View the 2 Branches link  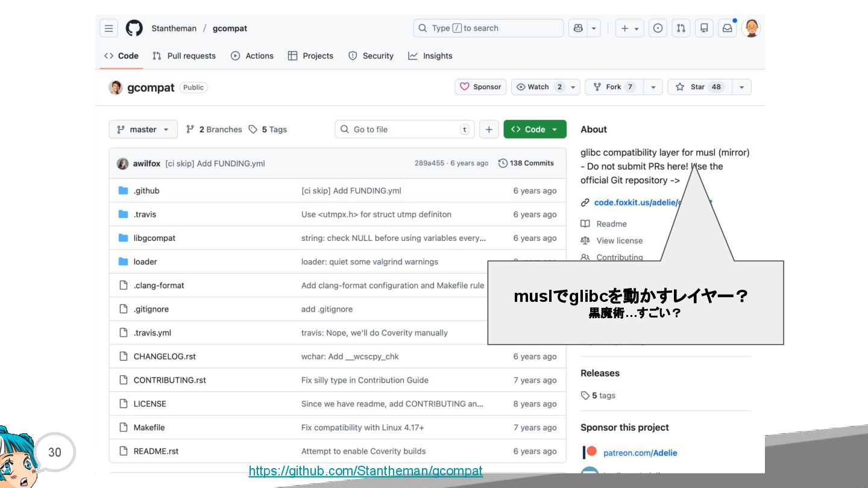[214, 129]
